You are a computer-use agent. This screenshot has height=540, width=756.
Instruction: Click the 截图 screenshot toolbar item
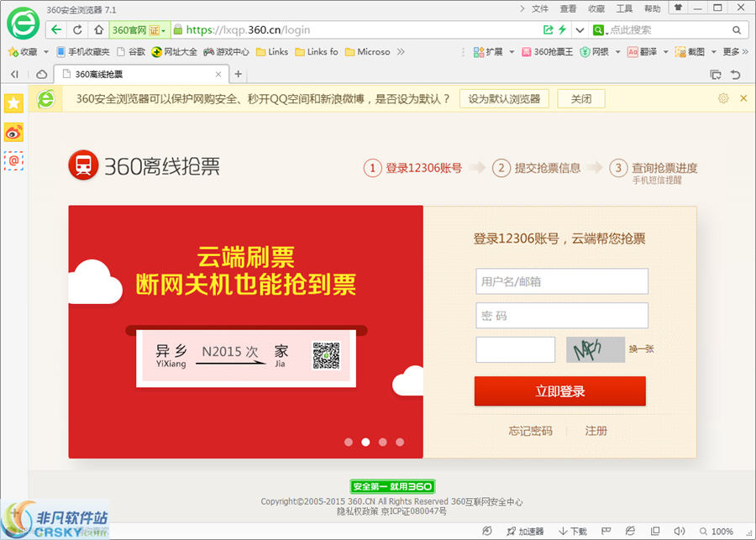click(690, 51)
